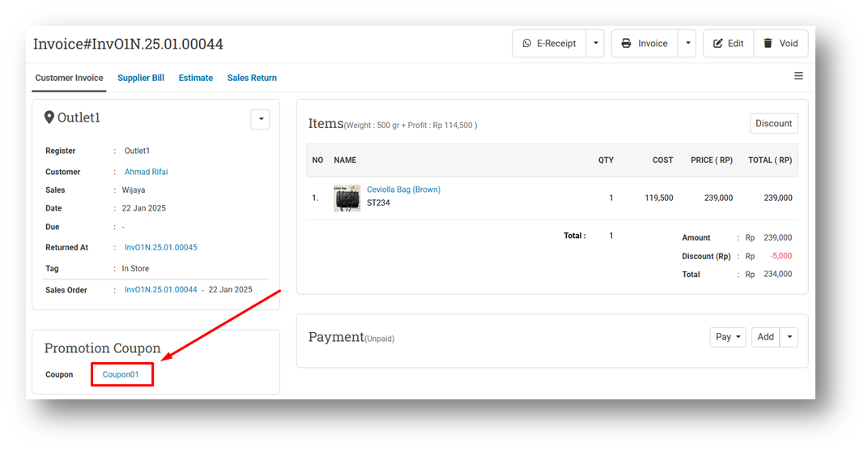Viewport: 868px width, 452px height.
Task: Click the Discount button in Items
Action: tap(774, 123)
